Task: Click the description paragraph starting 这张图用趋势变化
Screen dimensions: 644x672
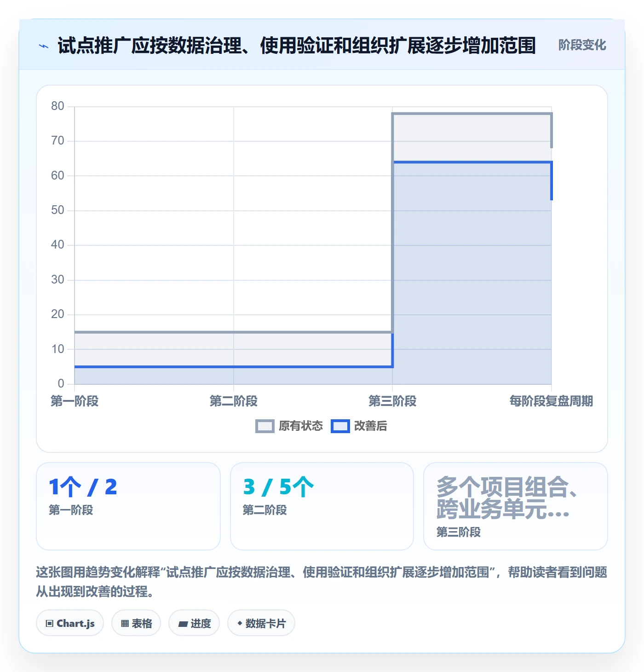Action: 322,582
